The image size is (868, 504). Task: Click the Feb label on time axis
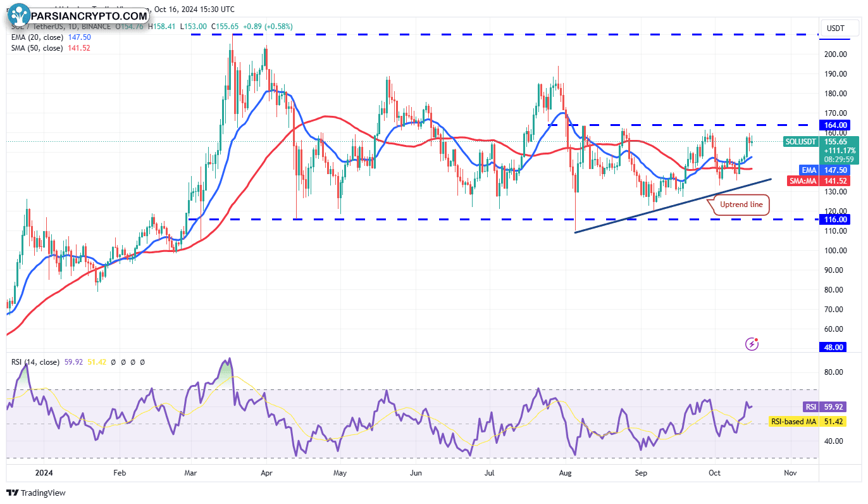(x=119, y=472)
